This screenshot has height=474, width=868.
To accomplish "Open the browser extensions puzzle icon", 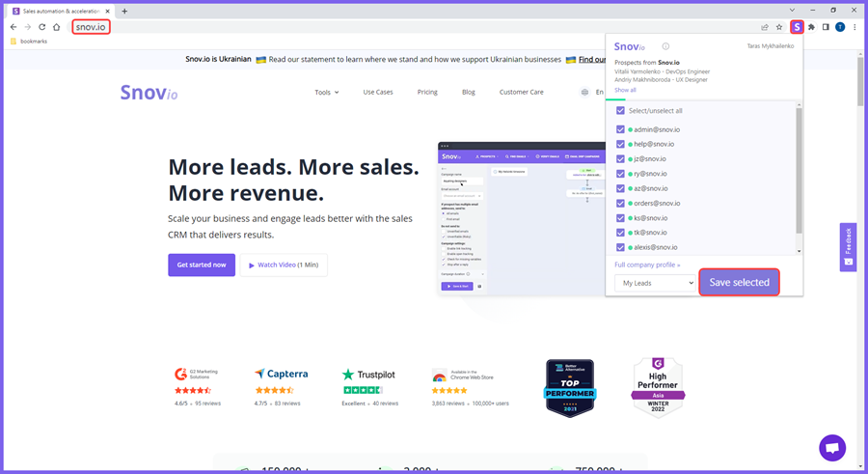I will click(x=811, y=27).
